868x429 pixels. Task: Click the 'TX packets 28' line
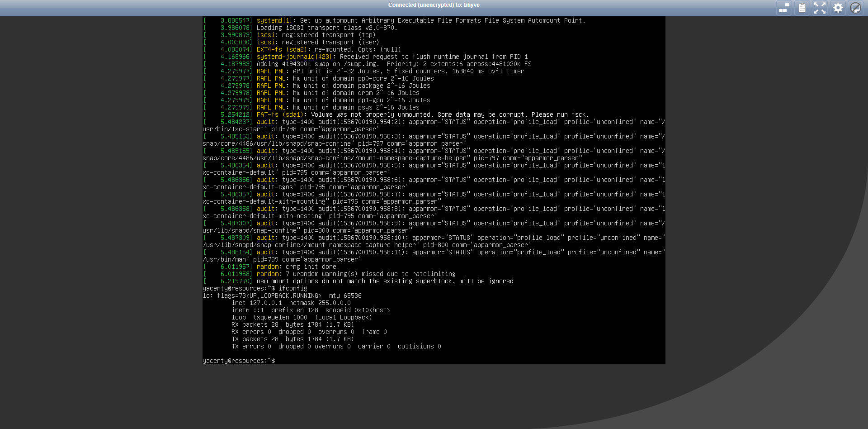click(292, 339)
